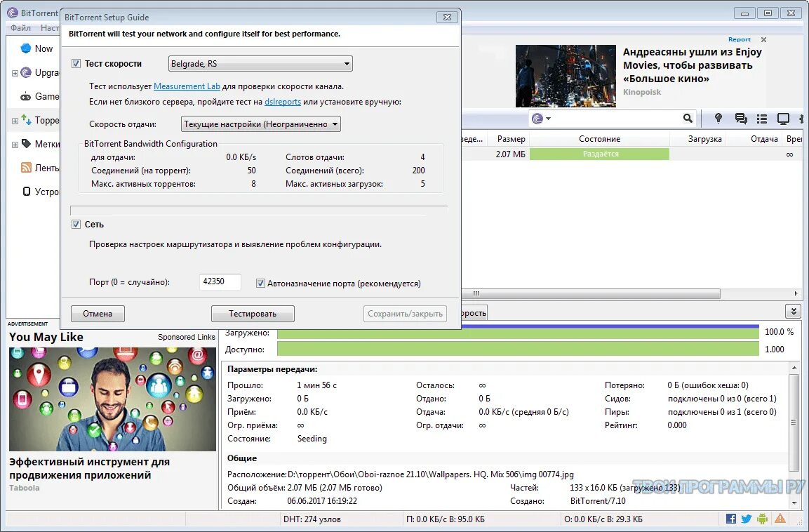
Task: Click the DHT: 274 узлов status entry
Action: coord(312,519)
